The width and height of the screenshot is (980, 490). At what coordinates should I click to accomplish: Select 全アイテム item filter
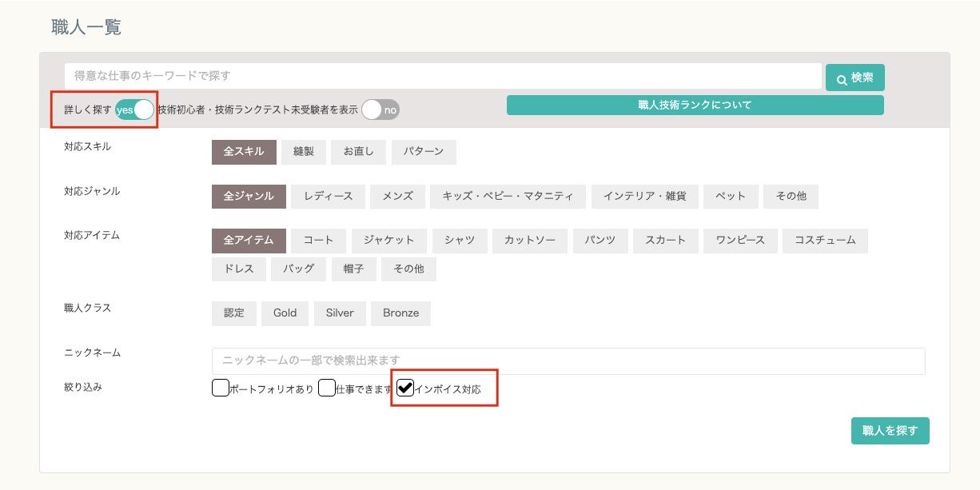point(249,240)
